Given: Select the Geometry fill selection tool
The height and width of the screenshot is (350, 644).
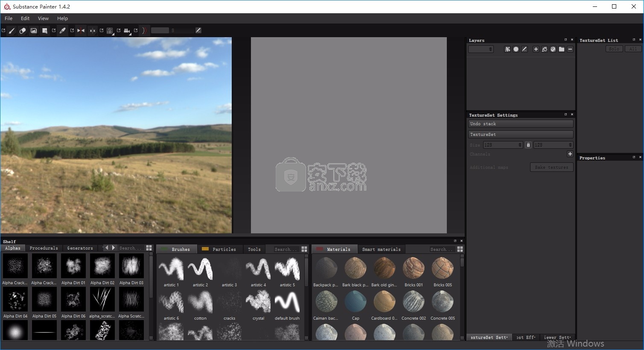Looking at the screenshot, I should pyautogui.click(x=45, y=31).
